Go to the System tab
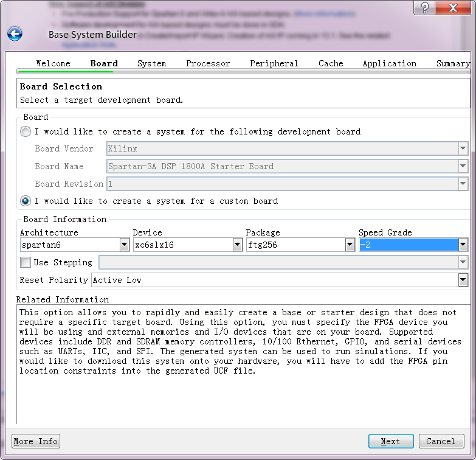This screenshot has height=460, width=476. (151, 63)
